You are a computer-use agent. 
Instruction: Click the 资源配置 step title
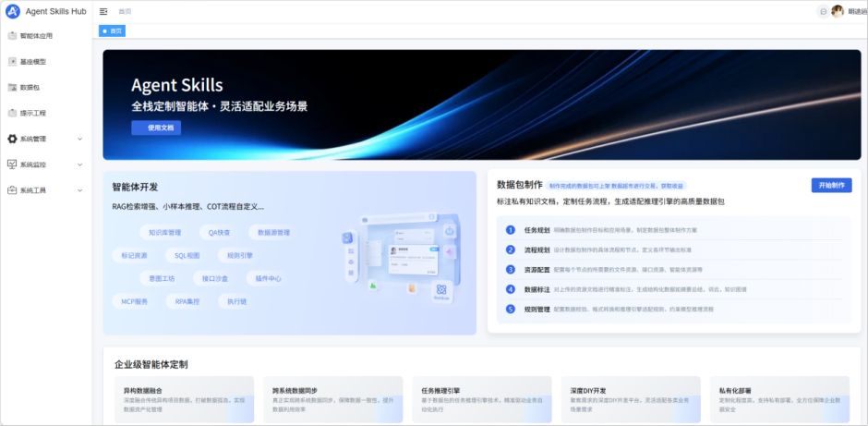pyautogui.click(x=537, y=270)
